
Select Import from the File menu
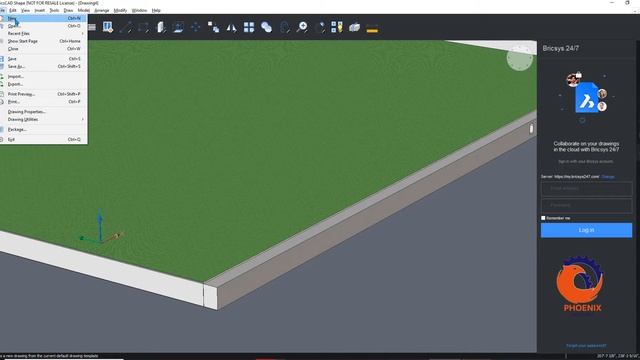coord(44,76)
